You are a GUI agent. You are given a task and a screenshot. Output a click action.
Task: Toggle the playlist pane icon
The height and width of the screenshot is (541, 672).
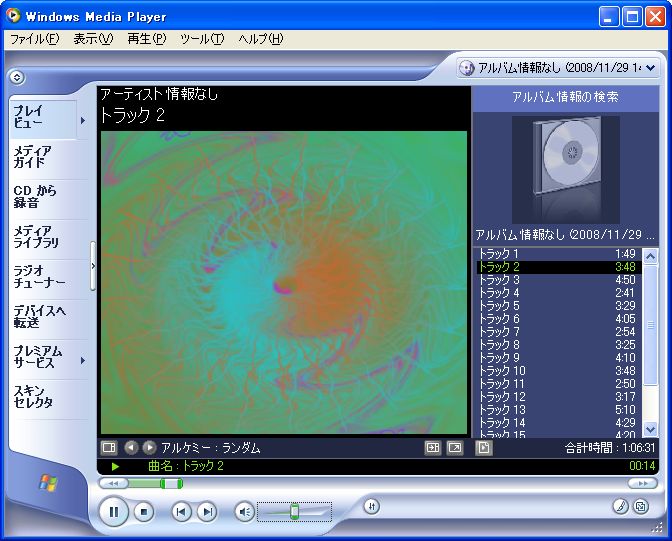pyautogui.click(x=484, y=448)
